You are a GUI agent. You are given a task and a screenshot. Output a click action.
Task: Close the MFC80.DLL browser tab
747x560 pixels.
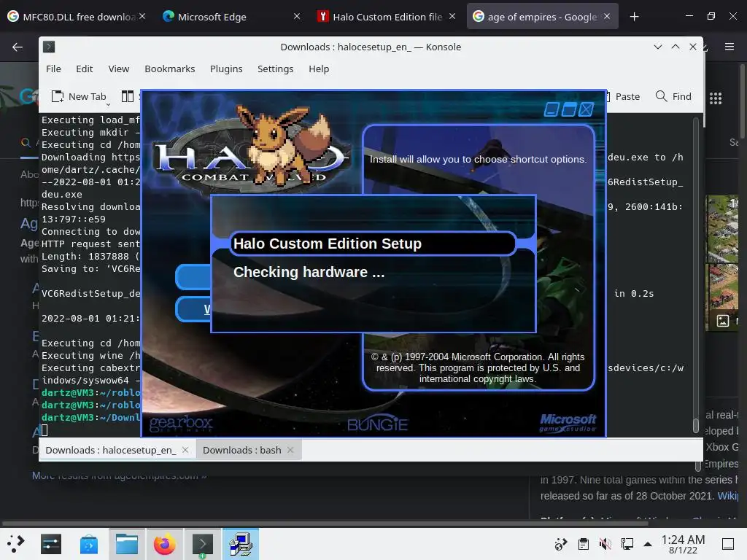142,16
